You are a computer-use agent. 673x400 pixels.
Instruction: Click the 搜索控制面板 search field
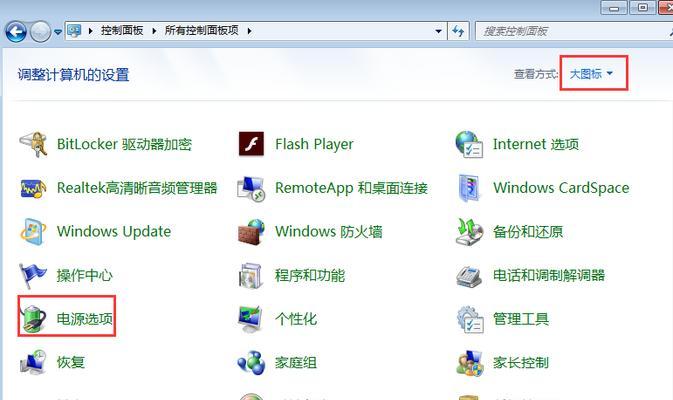point(574,31)
